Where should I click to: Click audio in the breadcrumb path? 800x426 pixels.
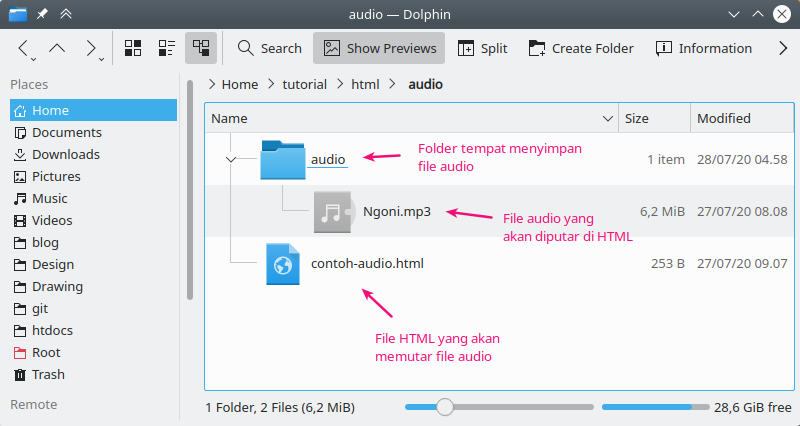pos(426,84)
